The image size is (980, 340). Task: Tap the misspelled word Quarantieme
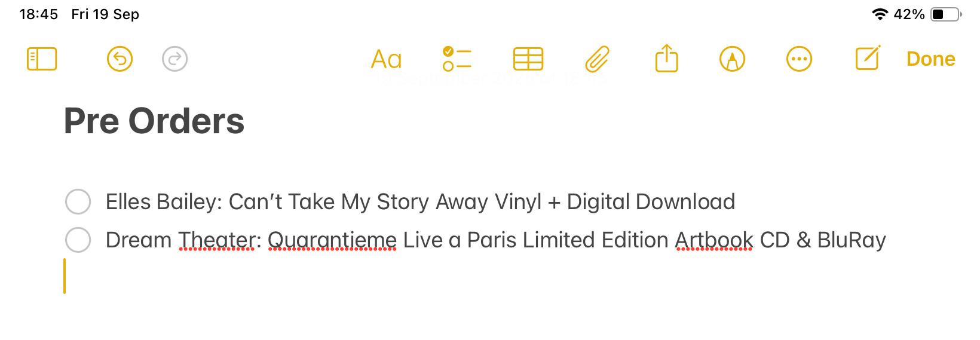(332, 240)
